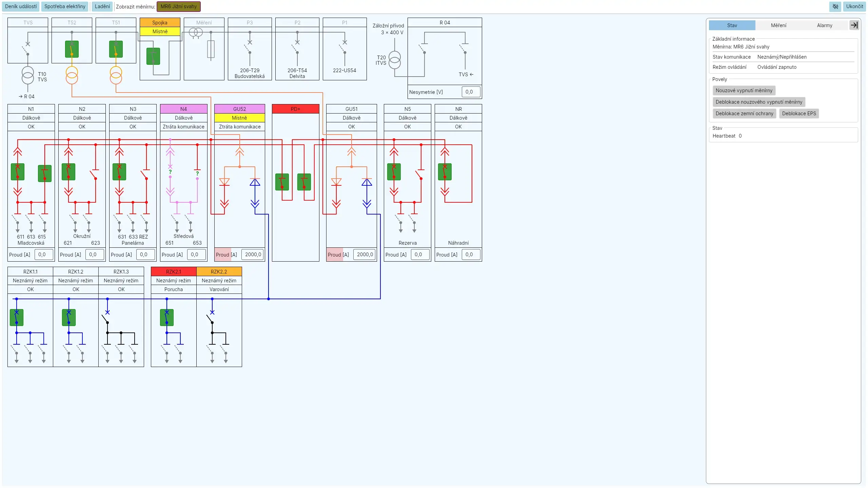868x488 pixels.
Task: Select RZK1.2 green breaker
Action: click(x=69, y=318)
